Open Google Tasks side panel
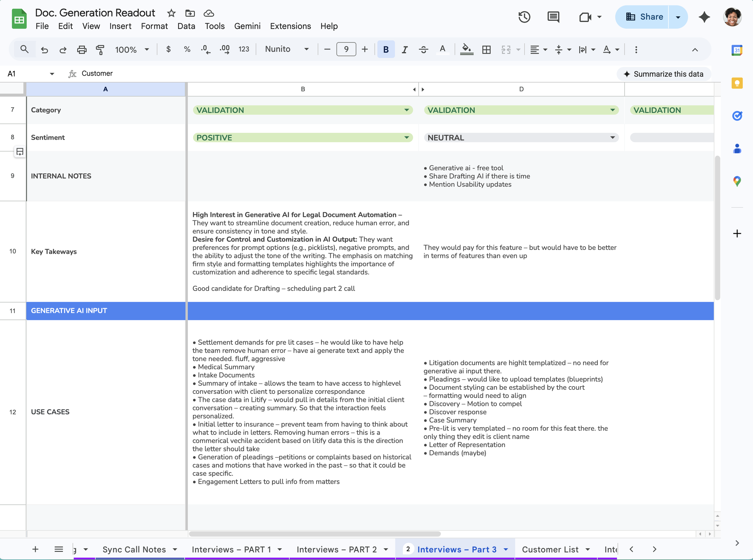The image size is (753, 560). 737,116
